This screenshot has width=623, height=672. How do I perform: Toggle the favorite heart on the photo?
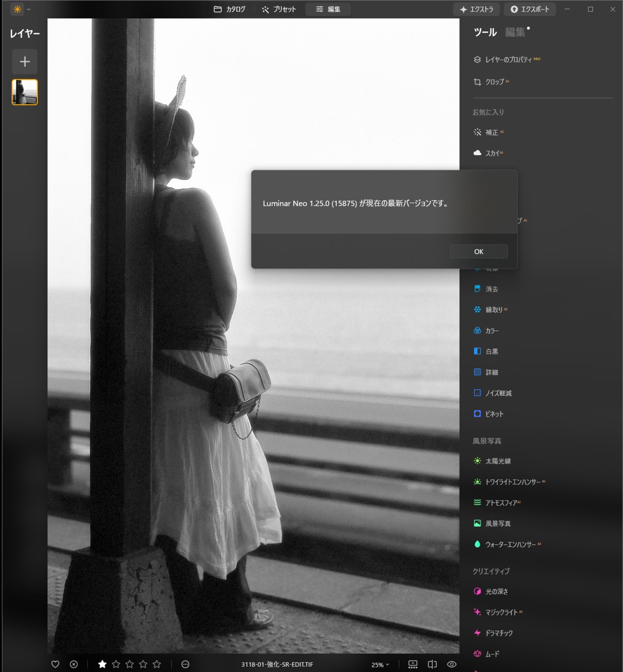point(56,664)
